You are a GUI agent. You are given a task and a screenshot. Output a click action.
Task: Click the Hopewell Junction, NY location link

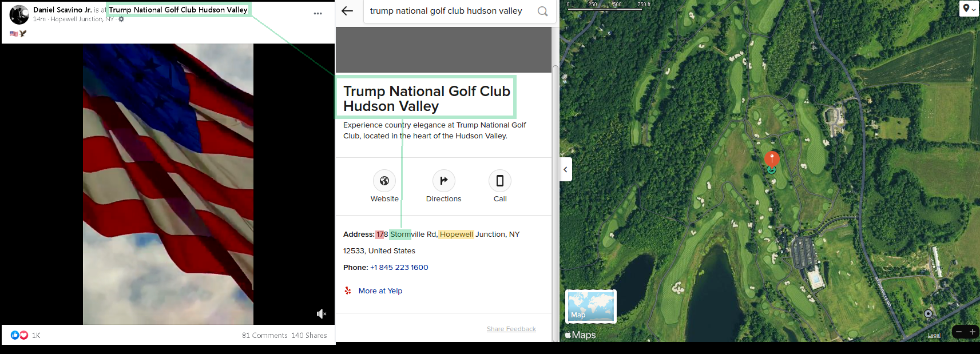tap(82, 19)
